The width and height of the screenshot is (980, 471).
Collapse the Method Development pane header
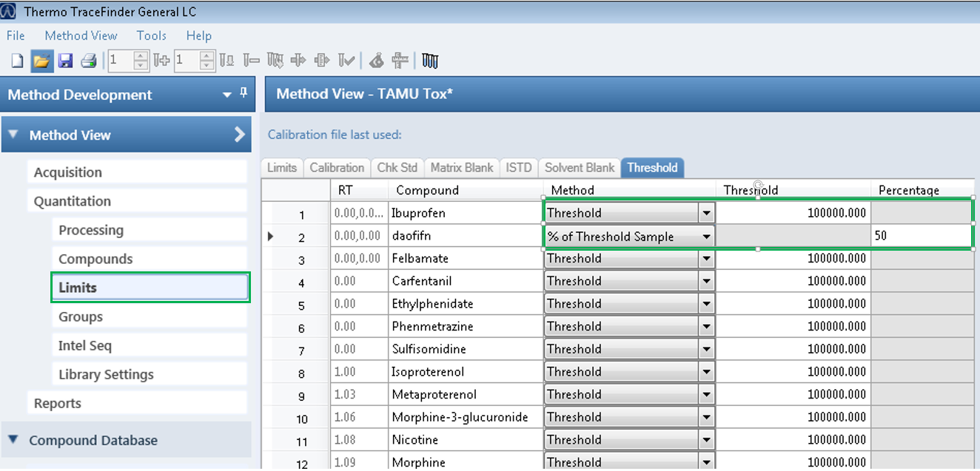tap(227, 95)
